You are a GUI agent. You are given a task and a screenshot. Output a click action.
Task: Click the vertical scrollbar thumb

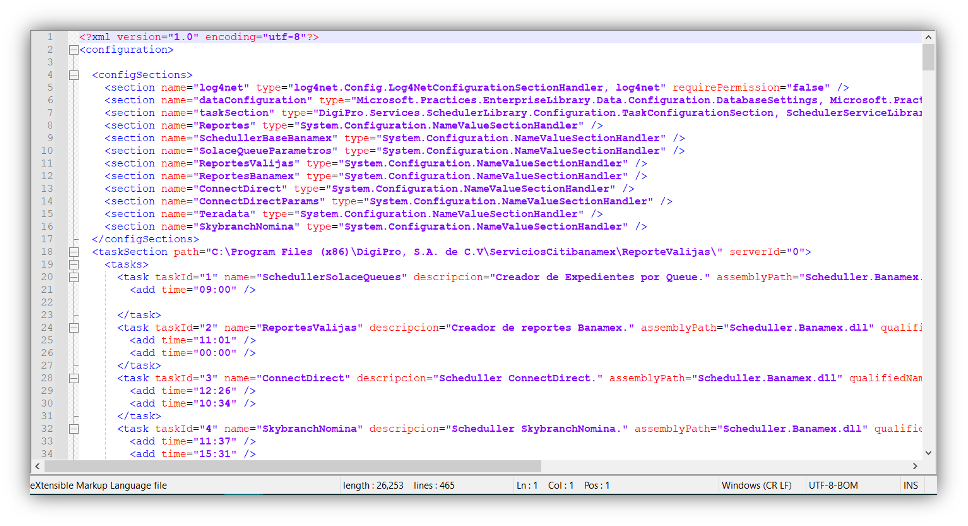[x=929, y=57]
